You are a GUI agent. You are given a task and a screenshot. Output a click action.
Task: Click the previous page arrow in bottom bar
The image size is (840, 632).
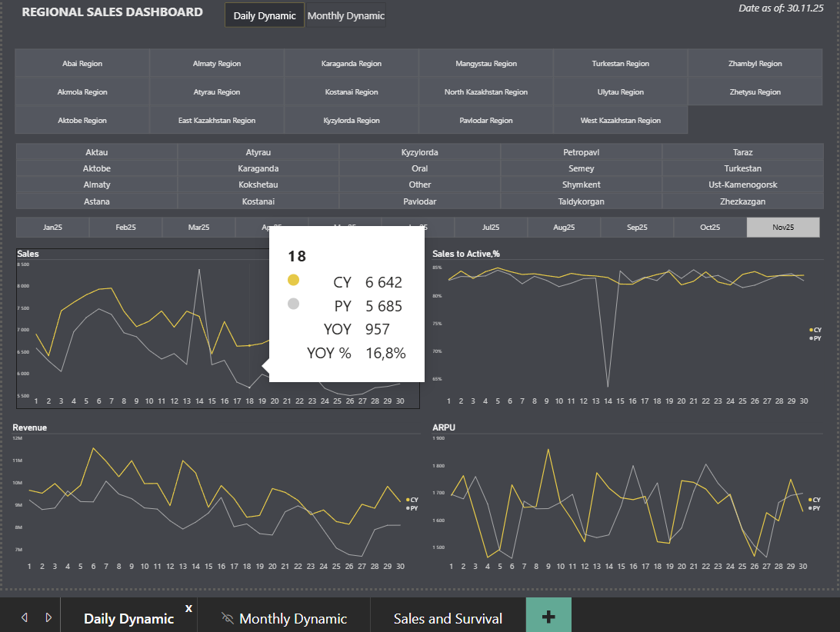pos(24,617)
